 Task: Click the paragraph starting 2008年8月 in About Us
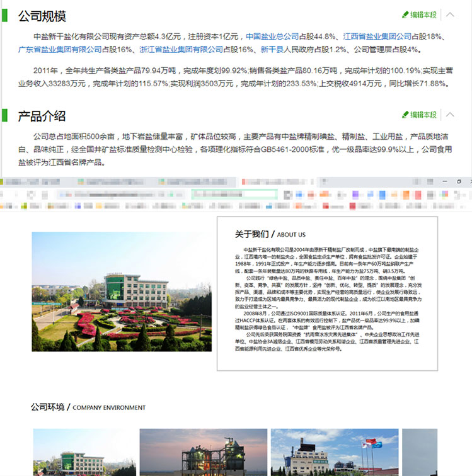[326, 320]
